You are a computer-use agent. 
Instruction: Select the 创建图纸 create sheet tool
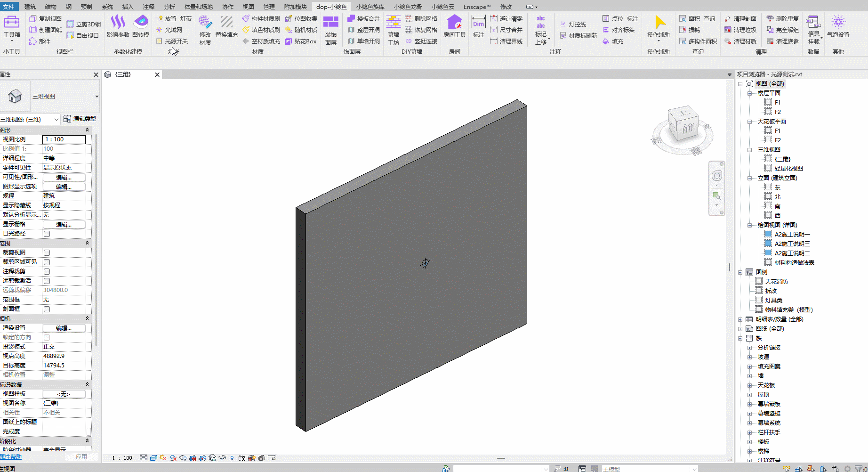(x=46, y=30)
